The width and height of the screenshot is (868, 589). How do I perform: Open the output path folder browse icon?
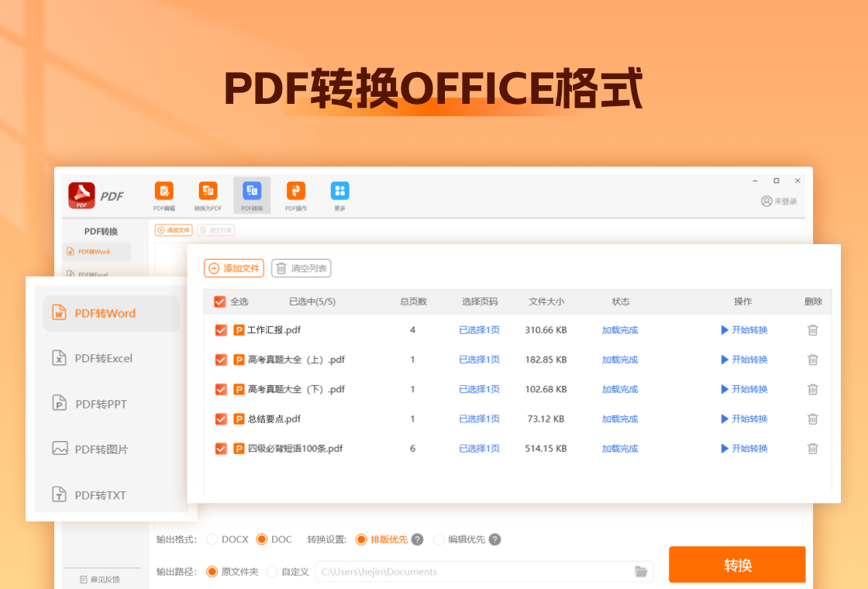pos(641,571)
